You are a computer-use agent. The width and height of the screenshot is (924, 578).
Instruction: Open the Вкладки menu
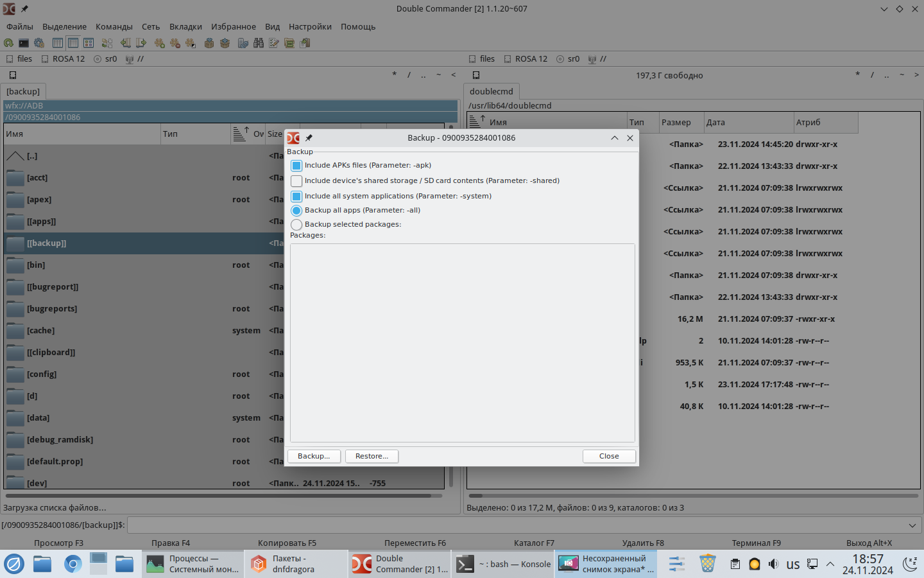(x=185, y=27)
